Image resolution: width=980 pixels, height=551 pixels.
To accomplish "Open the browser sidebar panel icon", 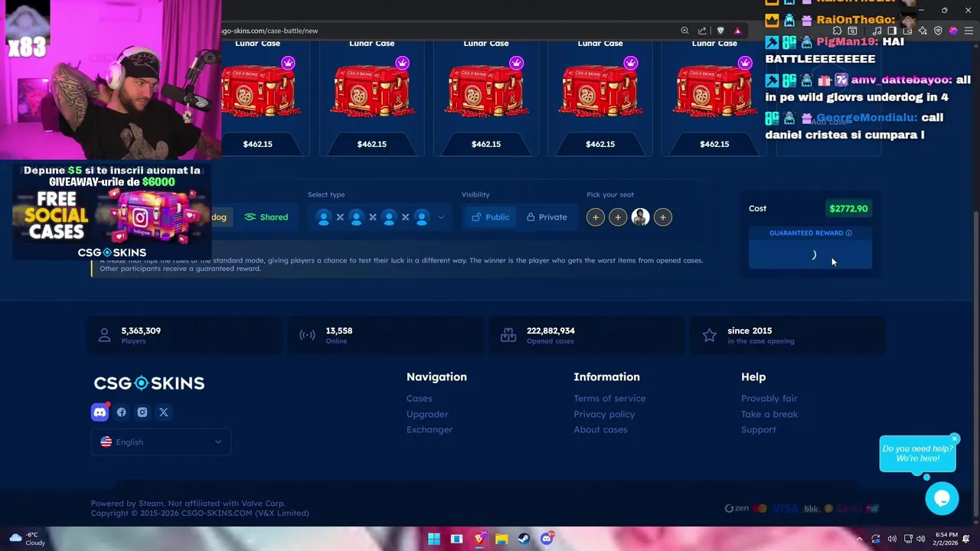I will pyautogui.click(x=892, y=31).
